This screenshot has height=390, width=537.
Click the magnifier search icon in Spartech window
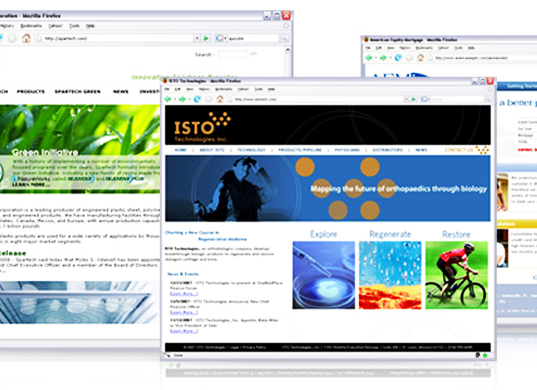tap(283, 38)
